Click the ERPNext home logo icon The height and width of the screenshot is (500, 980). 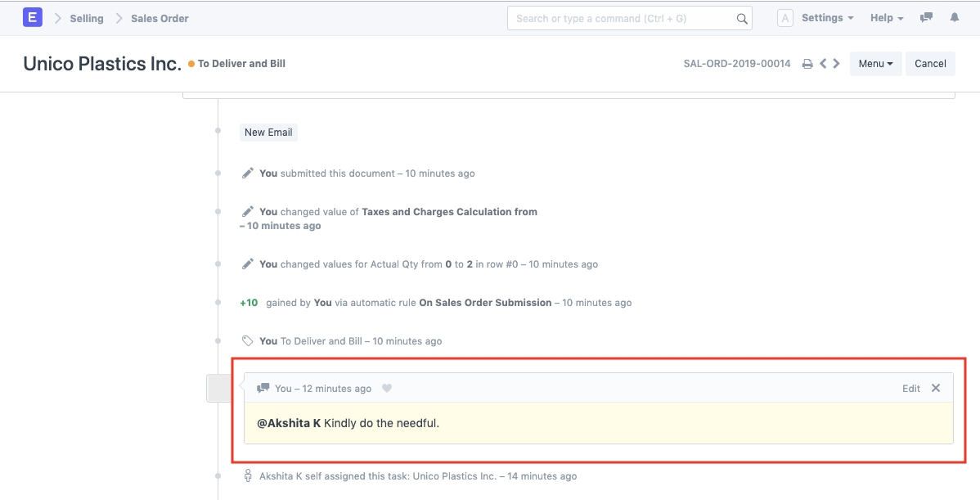click(x=33, y=18)
